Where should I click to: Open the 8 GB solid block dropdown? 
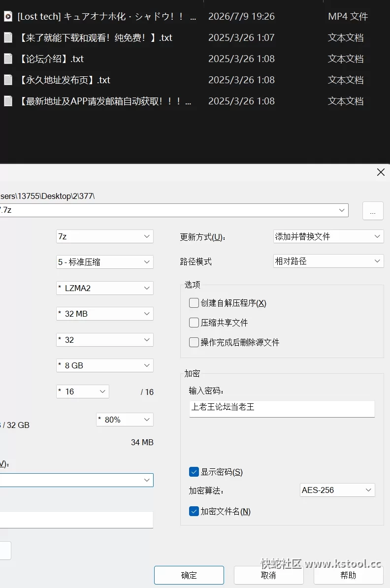click(105, 365)
